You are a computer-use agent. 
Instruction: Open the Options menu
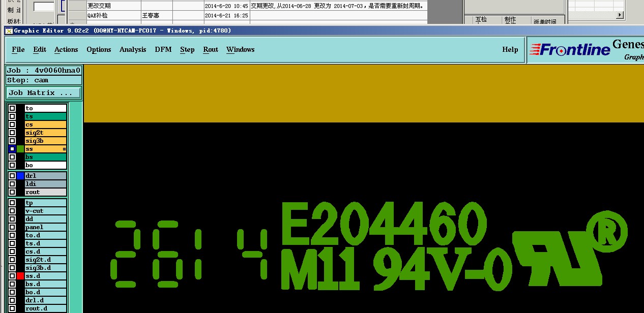point(99,49)
